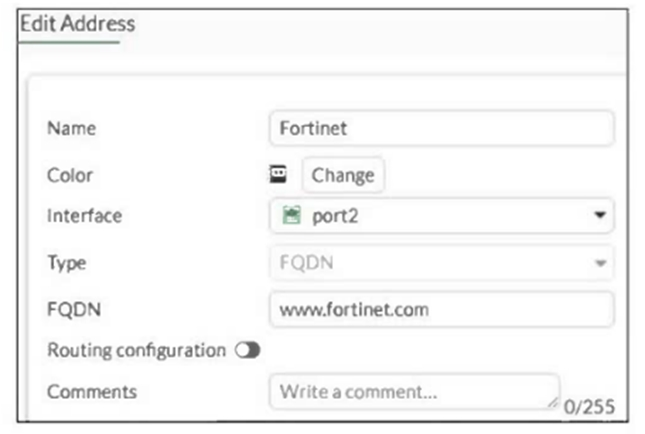The height and width of the screenshot is (434, 645).
Task: Click the Comments label
Action: [x=91, y=392]
